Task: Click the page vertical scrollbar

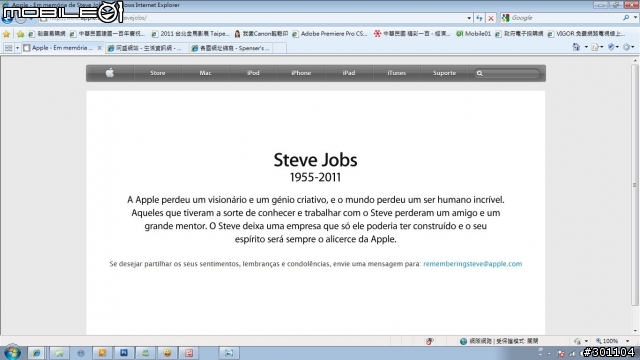Action: (635, 184)
